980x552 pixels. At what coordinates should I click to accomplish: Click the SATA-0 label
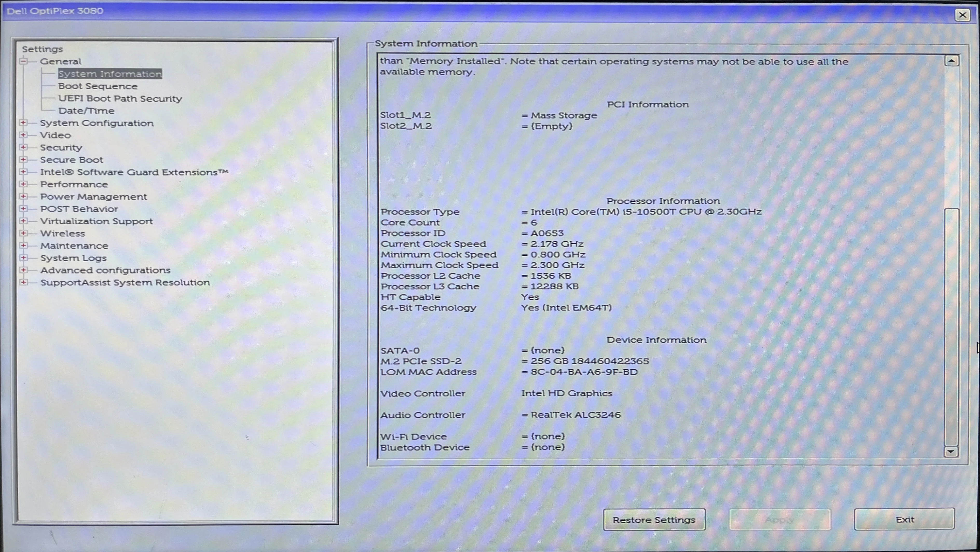tap(400, 350)
